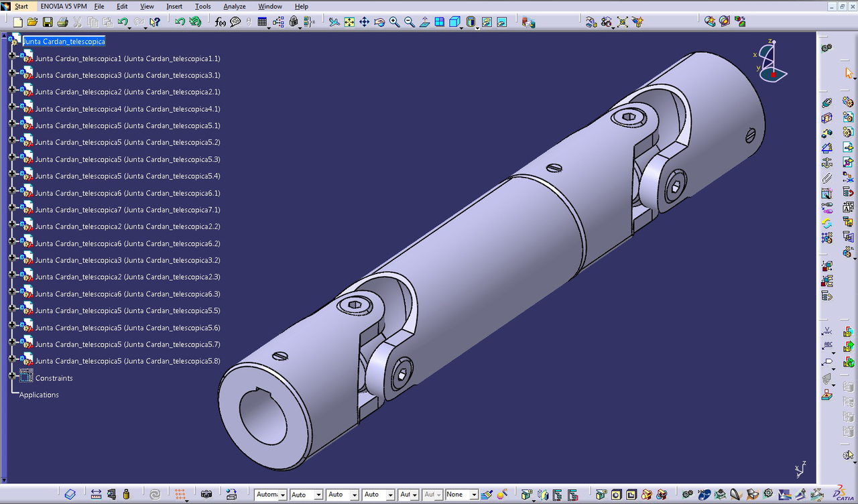Select the Coincidence Constraint icon in right toolbar
The width and height of the screenshot is (858, 504).
pos(826,102)
